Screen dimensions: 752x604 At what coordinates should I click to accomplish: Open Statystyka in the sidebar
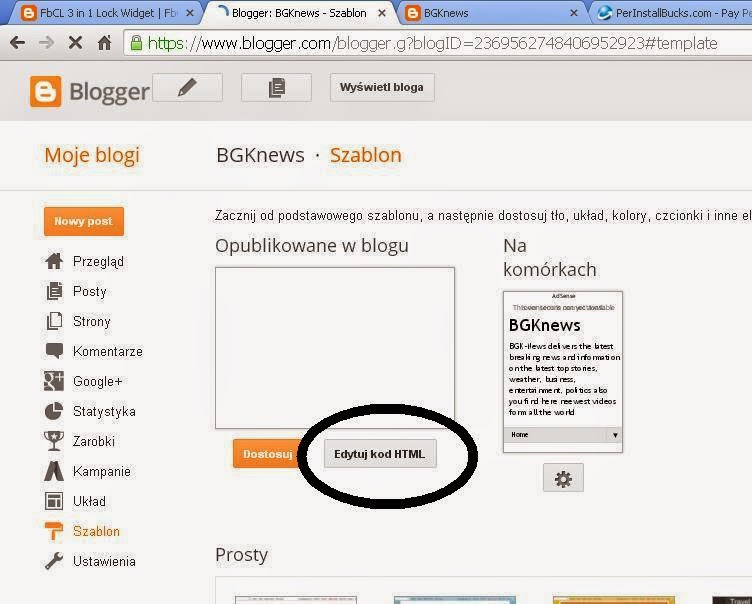(104, 412)
